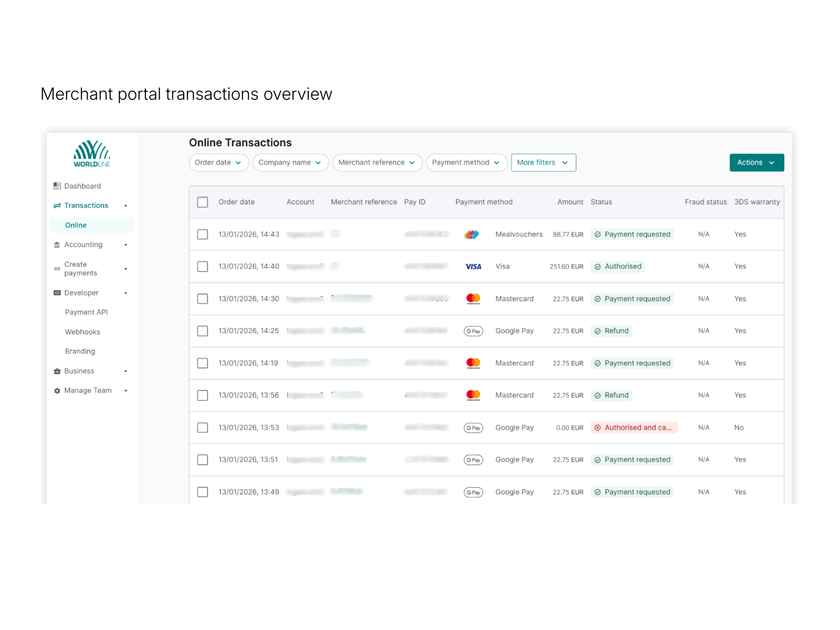Select the checkbox on the 13:53 Google Pay row

coord(202,427)
